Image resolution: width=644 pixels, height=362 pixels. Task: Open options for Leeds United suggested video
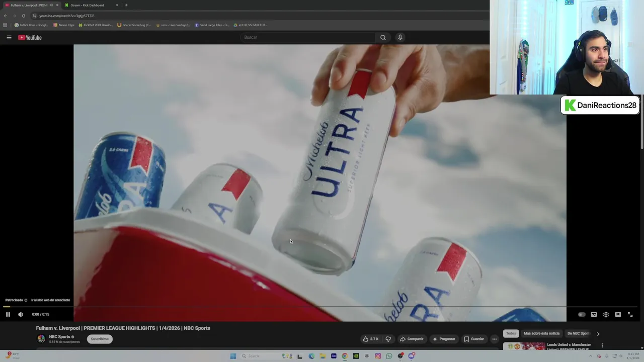click(602, 345)
